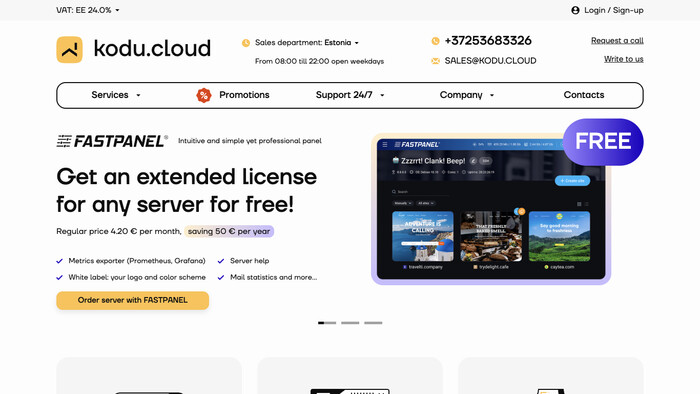
Task: Click 'White label: your logo and color scheme'
Action: pyautogui.click(x=137, y=277)
